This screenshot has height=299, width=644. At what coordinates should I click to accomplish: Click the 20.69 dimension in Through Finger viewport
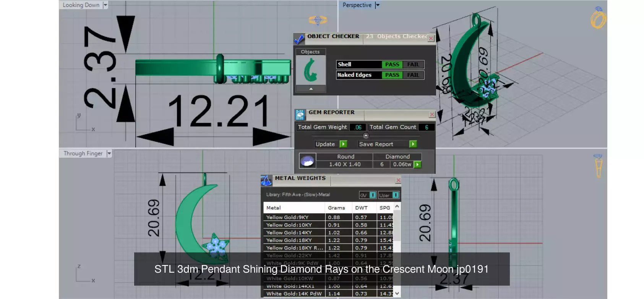pyautogui.click(x=154, y=218)
